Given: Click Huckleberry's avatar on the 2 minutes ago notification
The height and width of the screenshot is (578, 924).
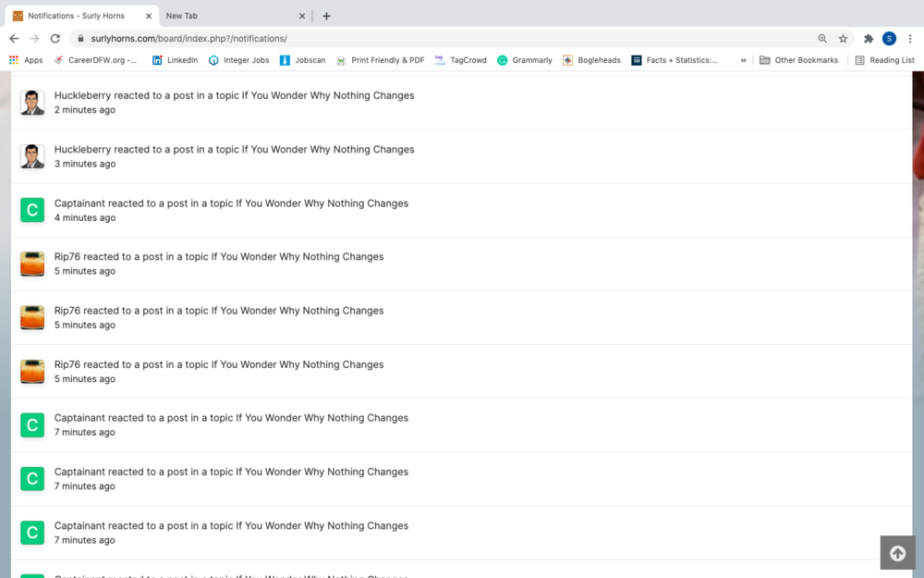Looking at the screenshot, I should (32, 103).
